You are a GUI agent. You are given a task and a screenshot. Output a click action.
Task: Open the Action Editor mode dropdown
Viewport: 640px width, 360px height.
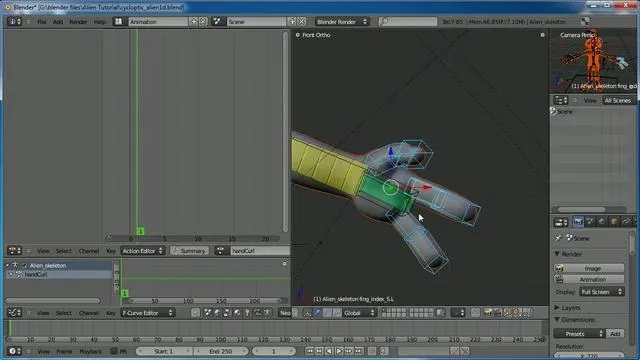tap(142, 251)
